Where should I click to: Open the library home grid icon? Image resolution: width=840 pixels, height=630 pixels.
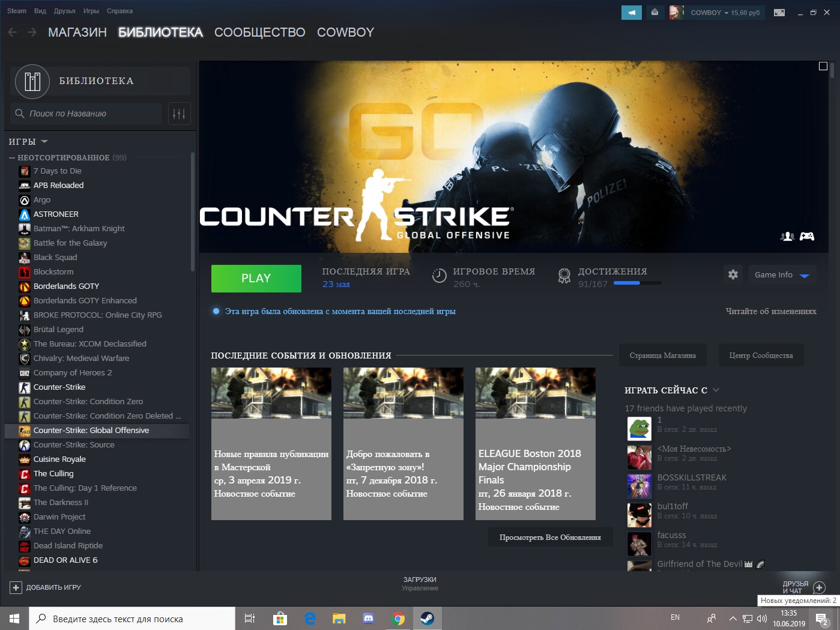pos(32,81)
